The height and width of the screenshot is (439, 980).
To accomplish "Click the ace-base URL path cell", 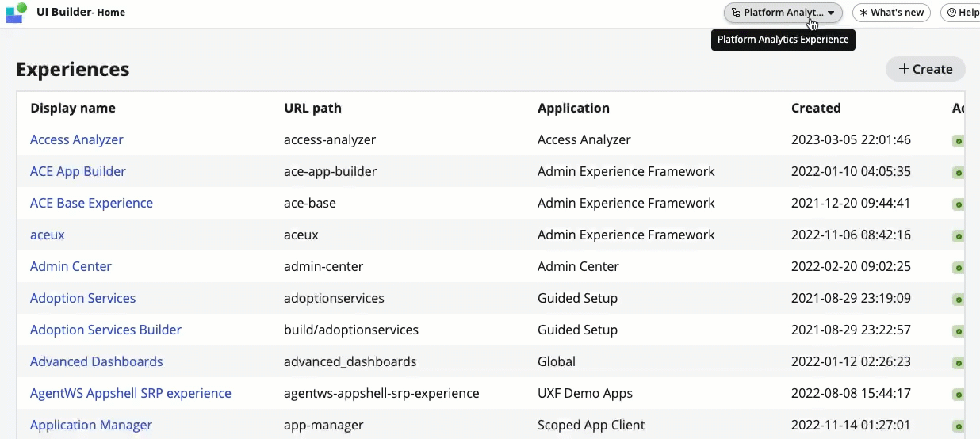I will click(x=310, y=203).
